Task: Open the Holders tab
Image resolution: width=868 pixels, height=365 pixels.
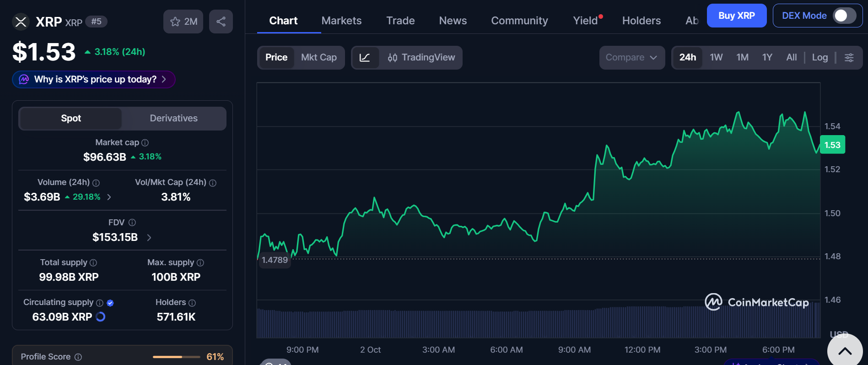Action: click(x=642, y=21)
